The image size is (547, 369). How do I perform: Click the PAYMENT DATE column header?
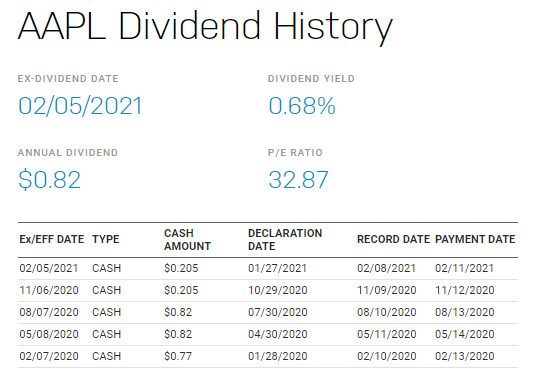coord(475,239)
